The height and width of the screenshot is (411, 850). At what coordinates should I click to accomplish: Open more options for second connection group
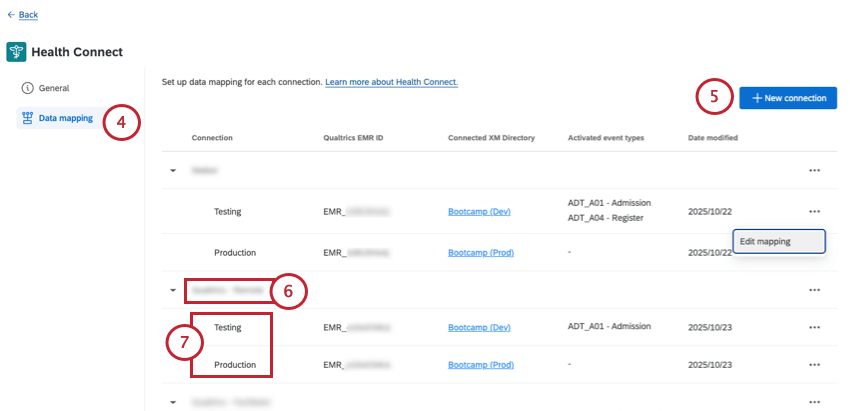tap(814, 290)
